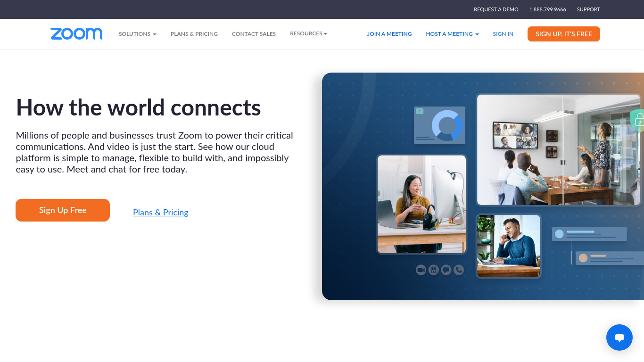
Task: Click the 1.888.799.9666 phone number
Action: 548,9
